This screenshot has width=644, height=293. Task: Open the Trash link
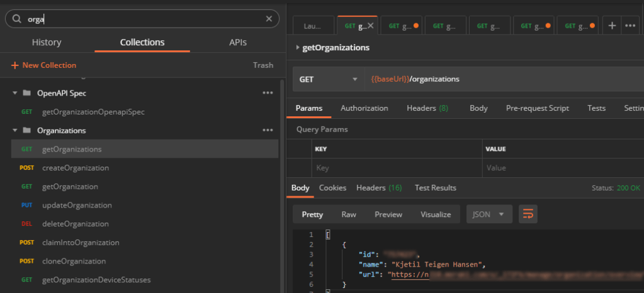tap(263, 65)
